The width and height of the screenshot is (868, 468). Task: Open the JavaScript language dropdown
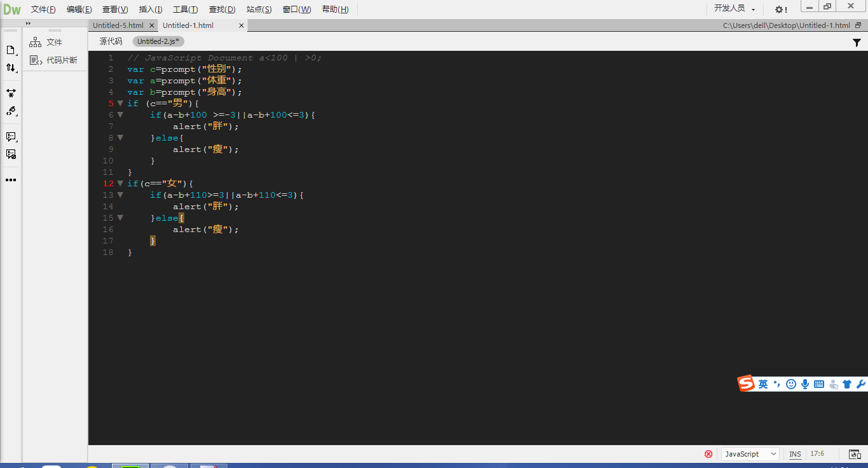point(750,454)
